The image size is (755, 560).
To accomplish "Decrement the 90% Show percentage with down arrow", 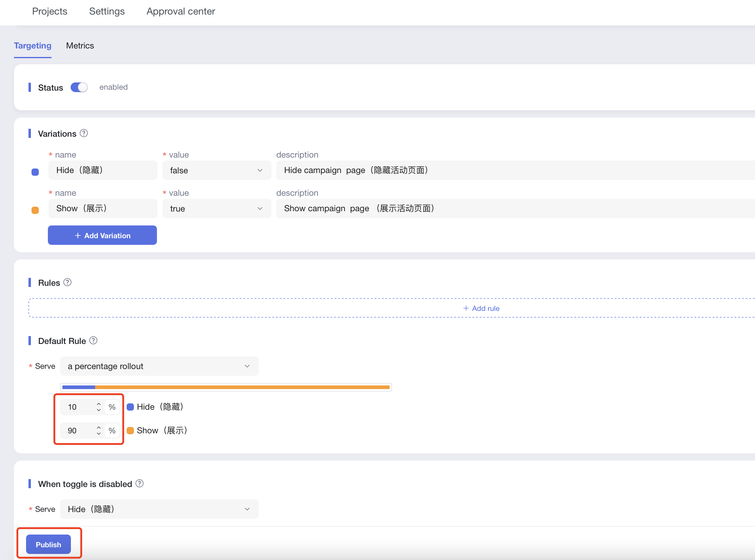I will point(98,434).
